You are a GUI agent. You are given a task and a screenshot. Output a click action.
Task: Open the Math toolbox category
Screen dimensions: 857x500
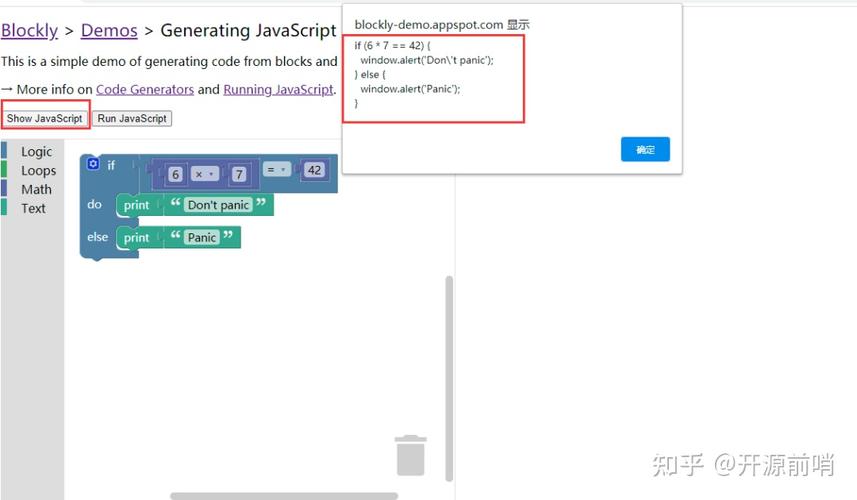(36, 190)
